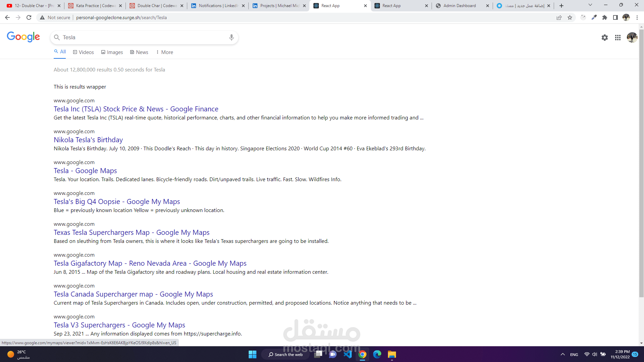Open the browser extensions puzzle icon

[x=605, y=17]
